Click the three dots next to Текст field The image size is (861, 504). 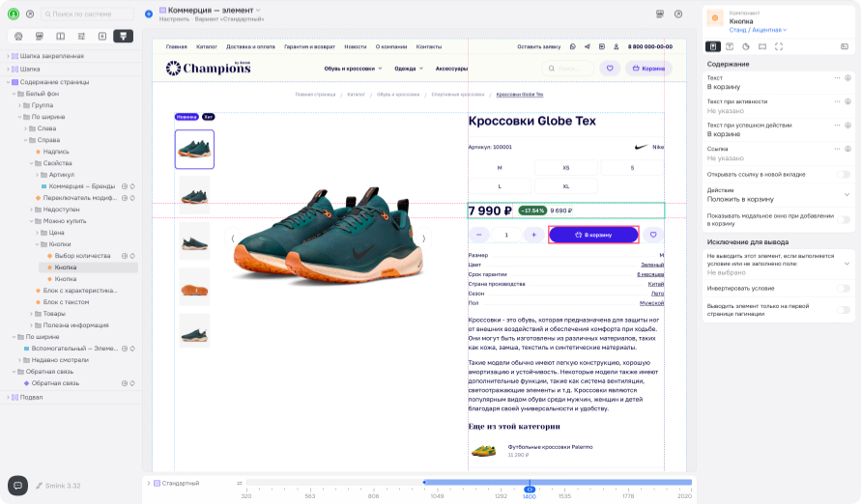coord(838,78)
